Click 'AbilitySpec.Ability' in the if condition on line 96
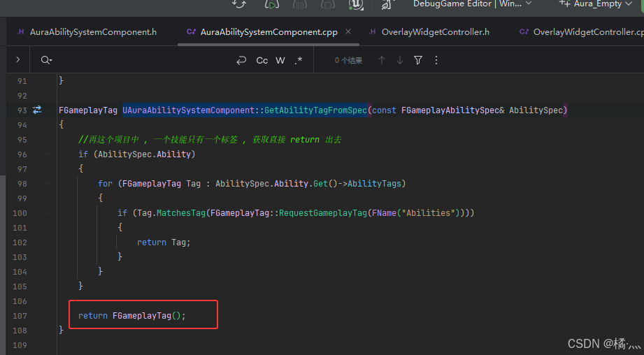Viewport: 644px width, 355px height. (144, 154)
